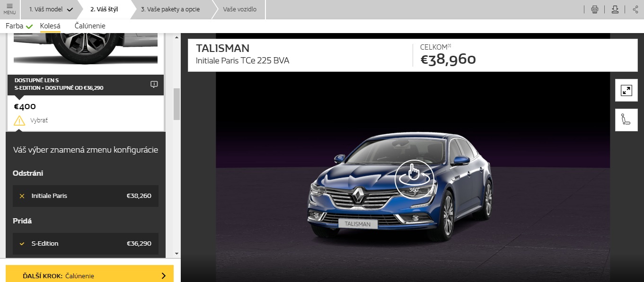Click the TALISMAN model title

[x=222, y=48]
